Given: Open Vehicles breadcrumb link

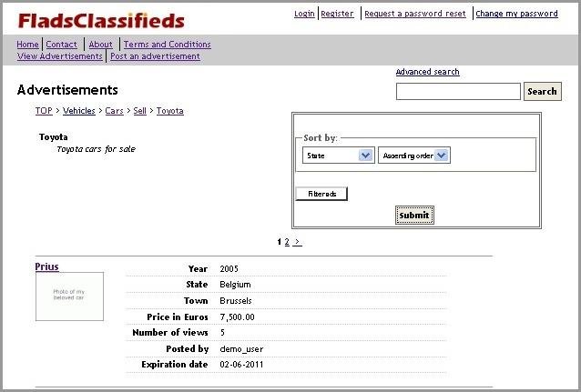Looking at the screenshot, I should click(79, 111).
